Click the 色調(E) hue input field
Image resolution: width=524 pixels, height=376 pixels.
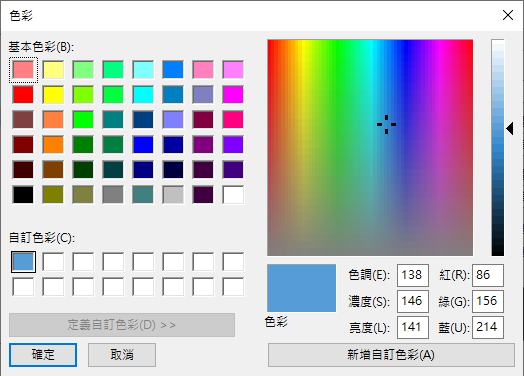point(413,275)
